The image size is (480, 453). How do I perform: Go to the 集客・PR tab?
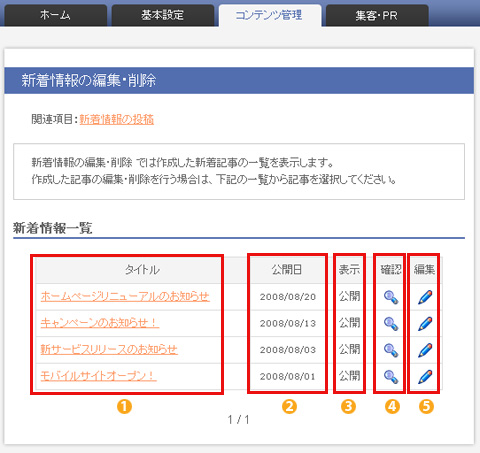pos(377,15)
